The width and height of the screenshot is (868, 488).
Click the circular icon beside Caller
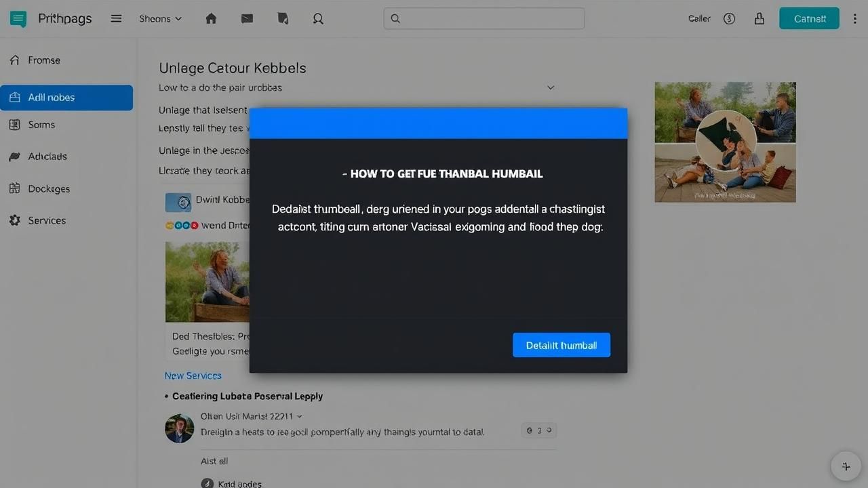click(730, 19)
